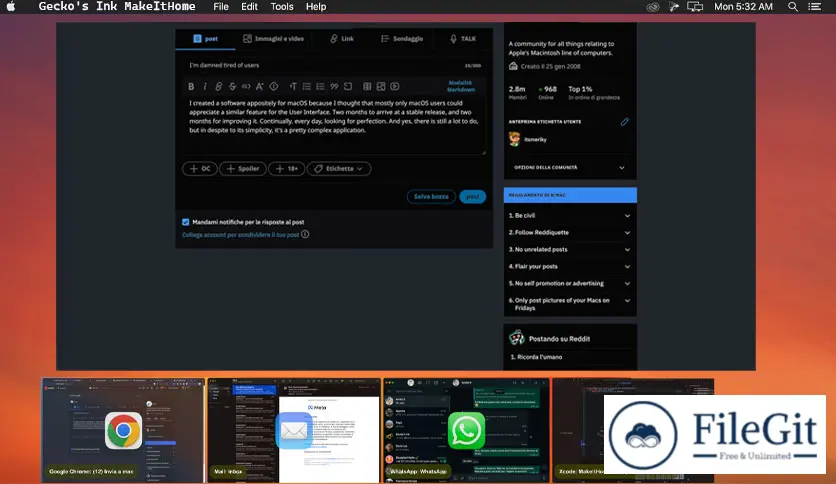Click the menu bar clock Mon 5:32 AM
This screenshot has height=484, width=836.
(x=743, y=7)
